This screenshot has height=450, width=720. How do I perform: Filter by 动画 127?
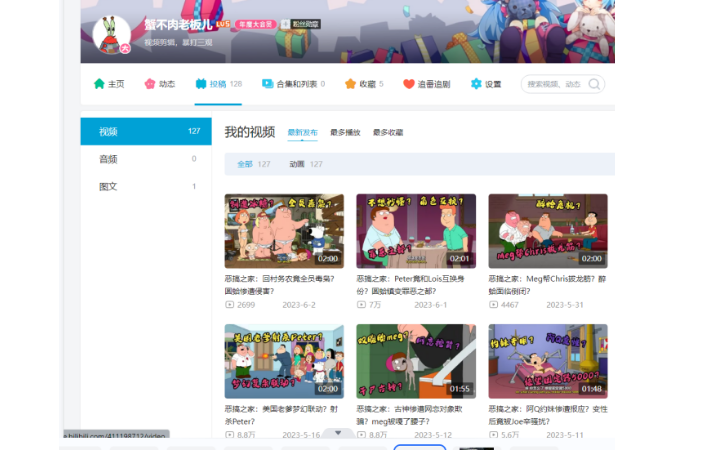[x=306, y=164]
